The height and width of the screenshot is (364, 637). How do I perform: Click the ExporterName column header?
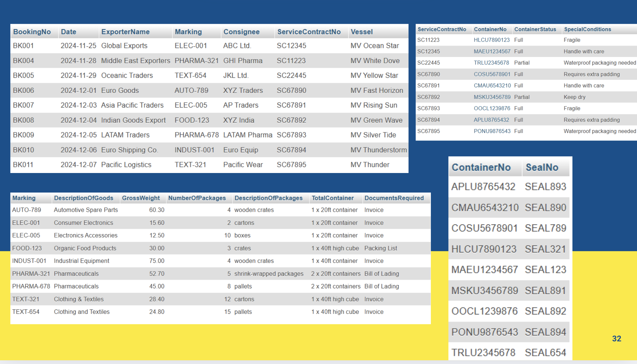[x=125, y=32]
